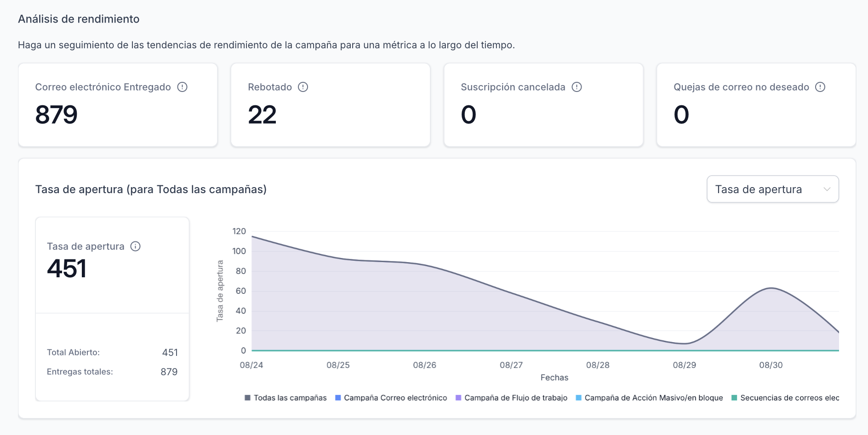The width and height of the screenshot is (868, 435).
Task: Click the 08/27 date label on axis
Action: point(511,365)
